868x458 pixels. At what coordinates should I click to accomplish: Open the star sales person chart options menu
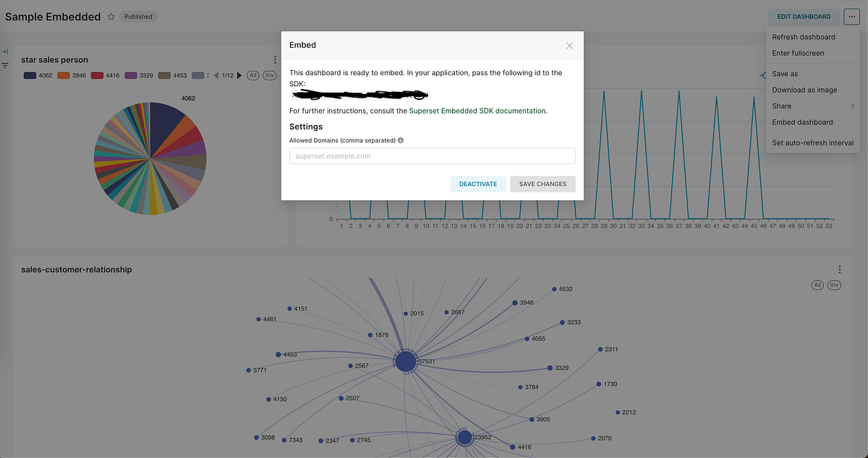pos(275,60)
